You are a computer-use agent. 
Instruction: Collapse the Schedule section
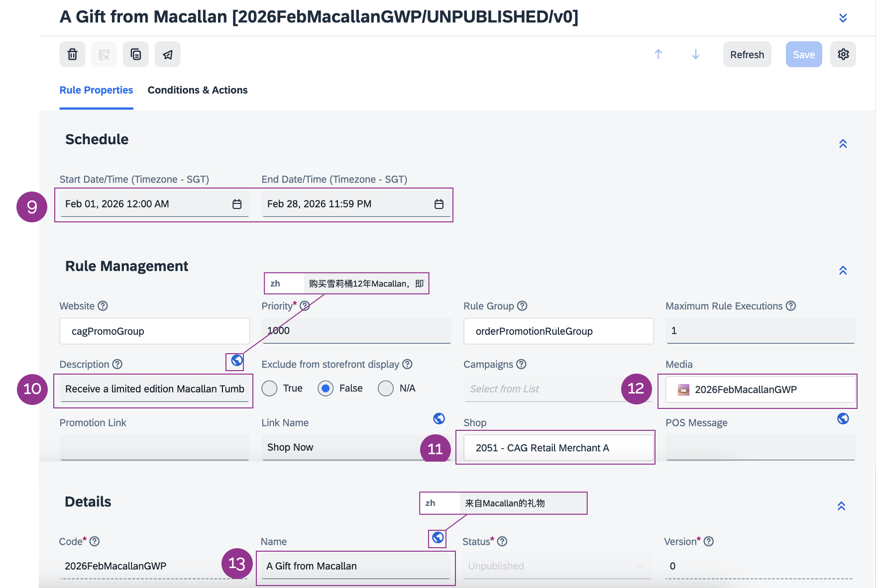(x=843, y=144)
